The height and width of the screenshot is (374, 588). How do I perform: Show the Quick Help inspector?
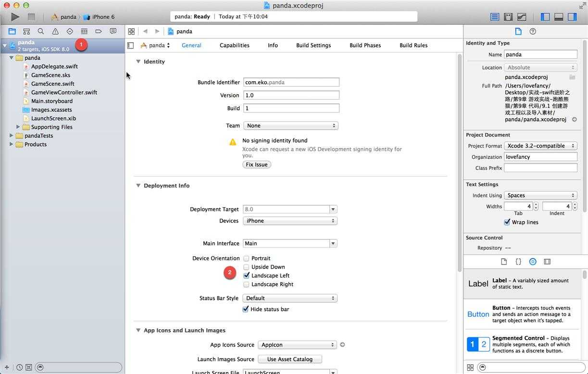click(533, 31)
